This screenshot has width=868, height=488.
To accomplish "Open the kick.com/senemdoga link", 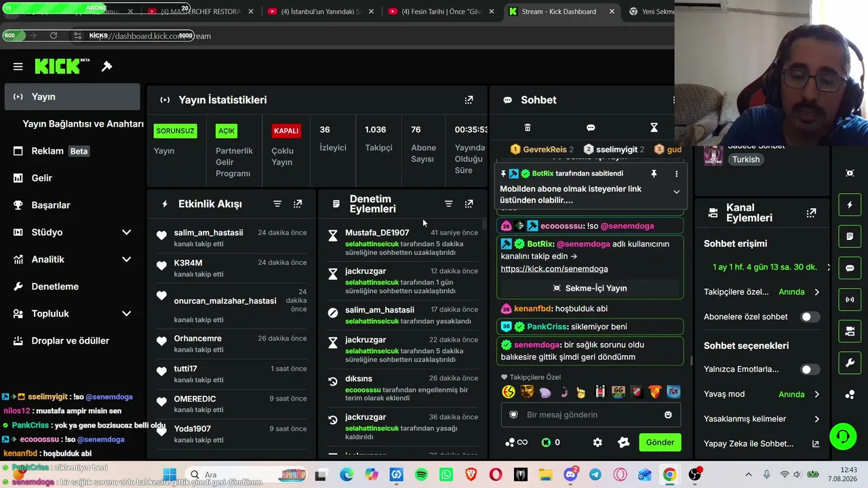I will coord(554,269).
